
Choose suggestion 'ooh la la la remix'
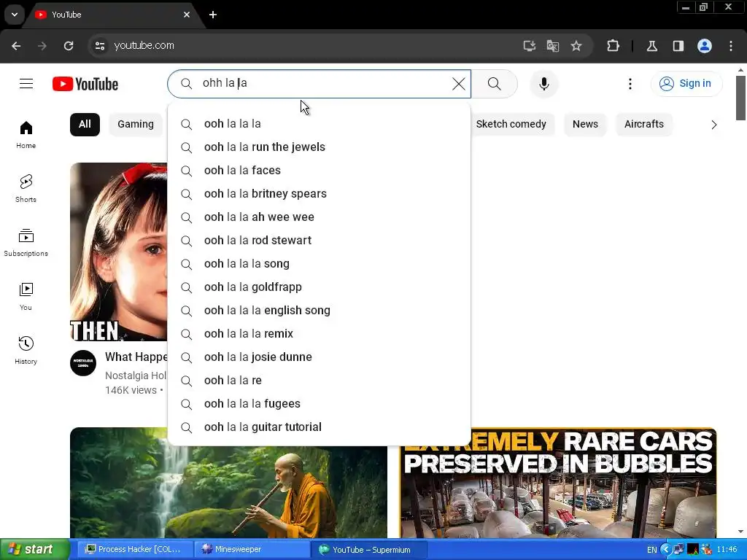[x=320, y=334]
